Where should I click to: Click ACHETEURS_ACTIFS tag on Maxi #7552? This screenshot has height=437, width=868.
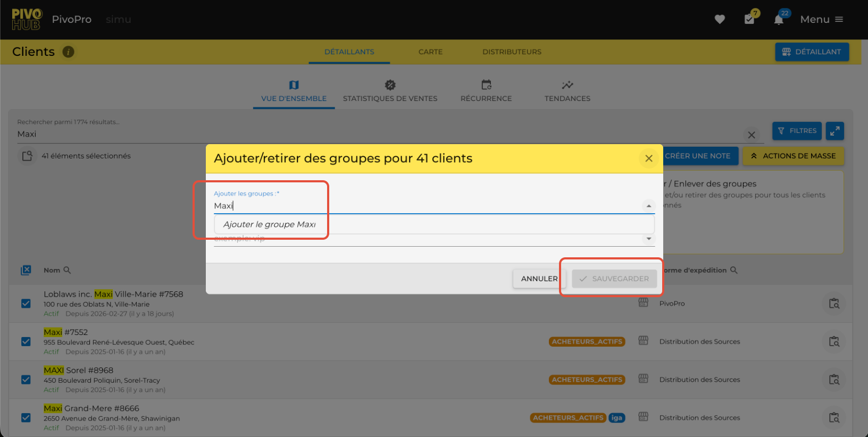587,342
